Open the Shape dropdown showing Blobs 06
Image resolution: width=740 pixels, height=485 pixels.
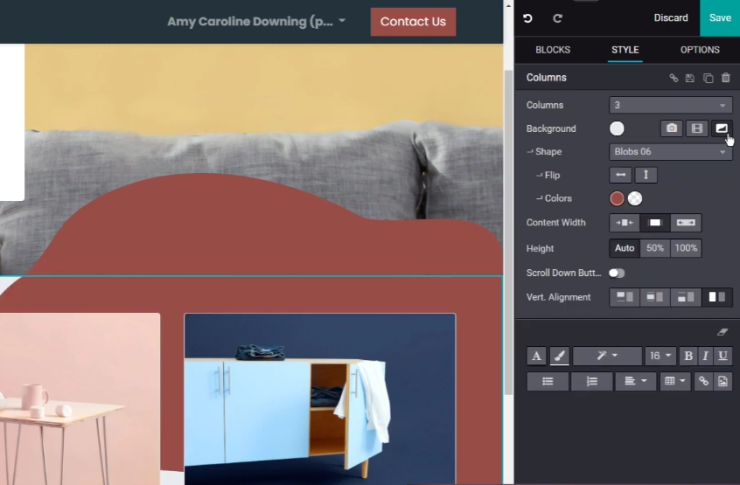(671, 152)
